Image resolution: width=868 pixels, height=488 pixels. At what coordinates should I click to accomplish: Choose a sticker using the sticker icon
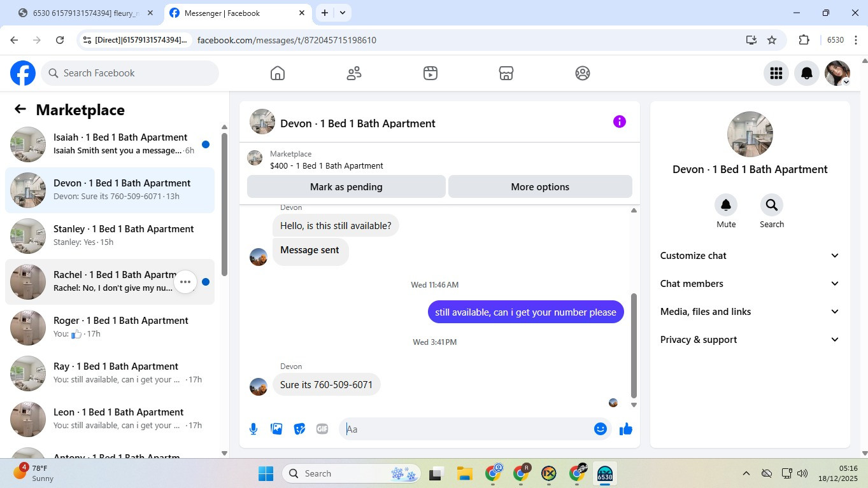[x=299, y=429]
